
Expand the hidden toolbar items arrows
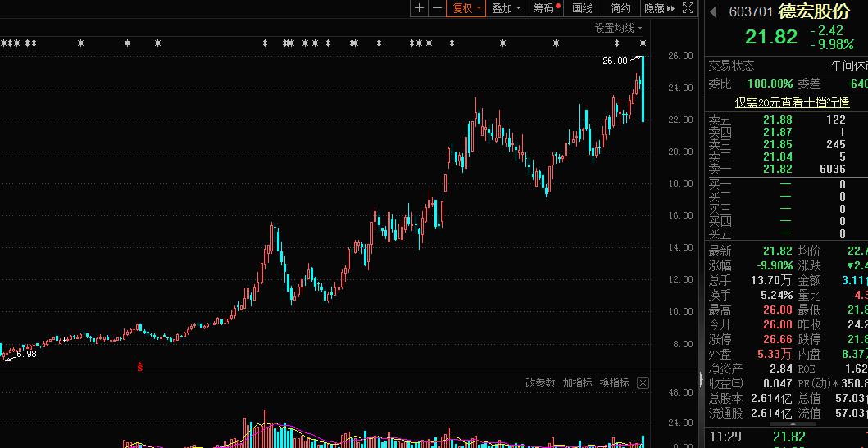point(671,8)
